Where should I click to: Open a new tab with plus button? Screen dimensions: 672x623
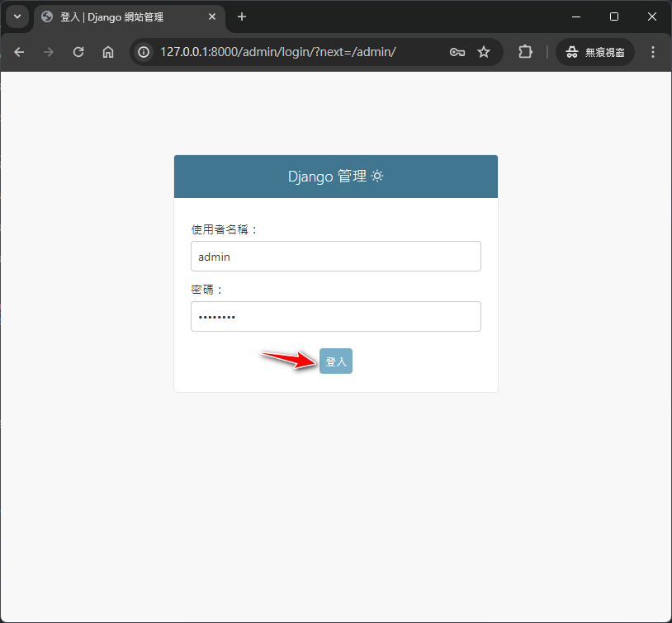242,17
